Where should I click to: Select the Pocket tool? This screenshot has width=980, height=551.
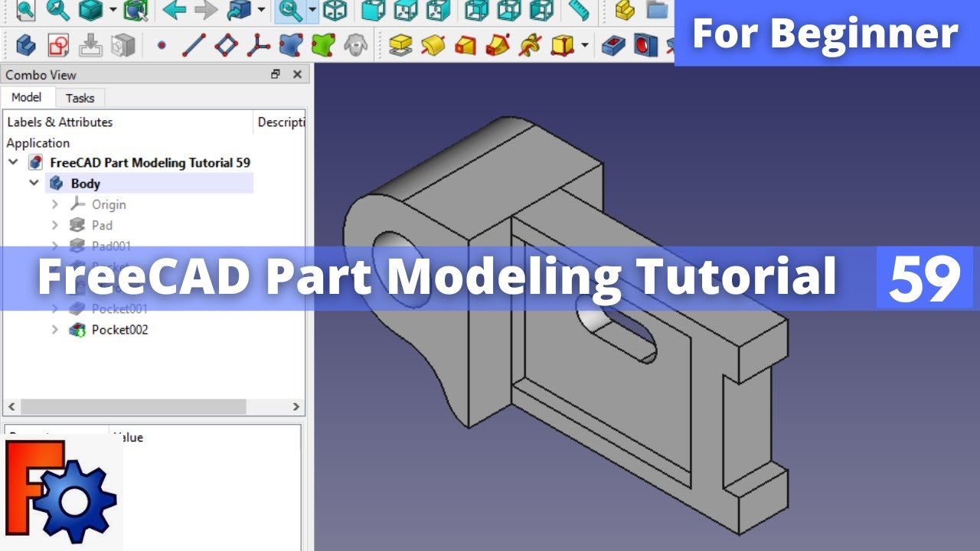tap(613, 45)
